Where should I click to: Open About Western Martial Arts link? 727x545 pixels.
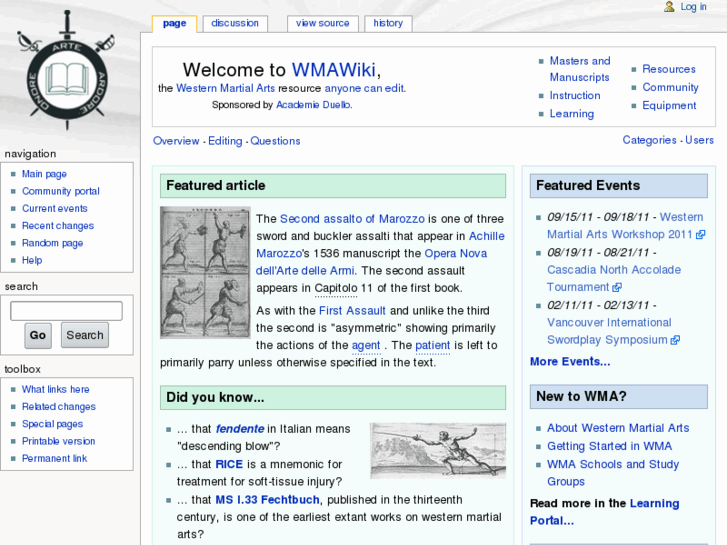(618, 428)
